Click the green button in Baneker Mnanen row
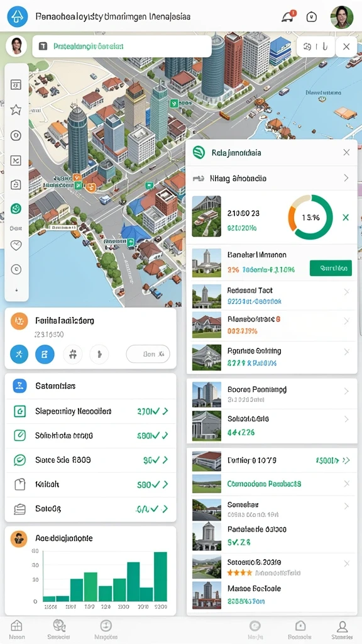362x644 pixels. (x=331, y=268)
